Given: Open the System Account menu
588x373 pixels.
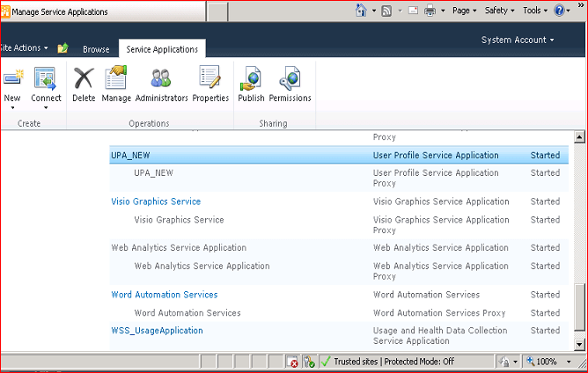Looking at the screenshot, I should tap(518, 40).
